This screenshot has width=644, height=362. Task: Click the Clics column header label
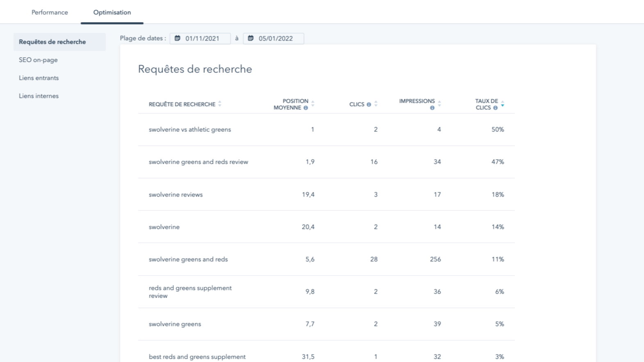pos(357,104)
